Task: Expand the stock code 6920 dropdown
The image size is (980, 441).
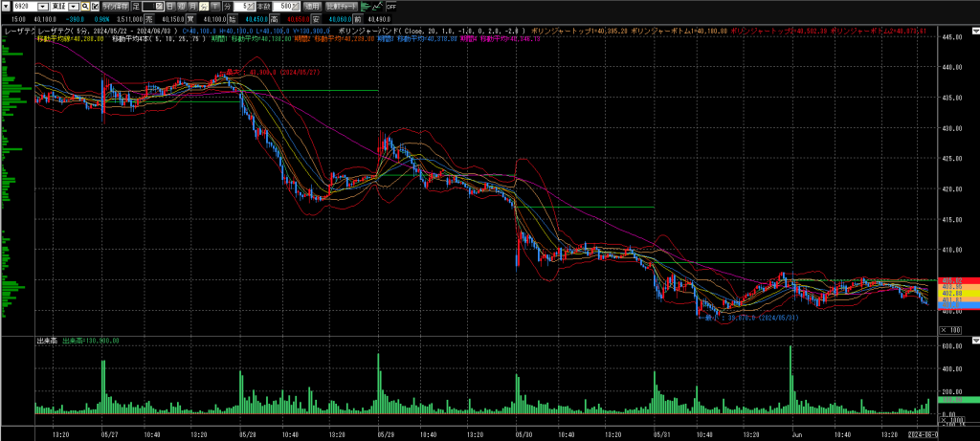Action: (x=42, y=6)
